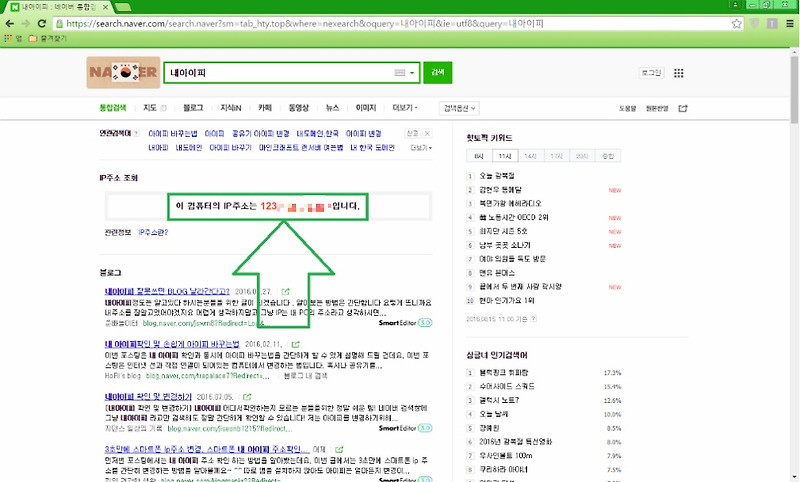Open a new browser tab

[x=123, y=7]
